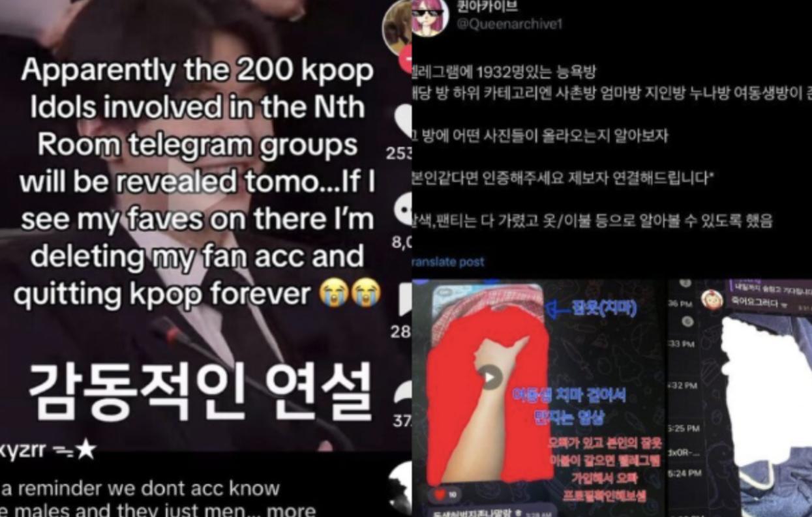Click the heart reaction showing 10

446,495
